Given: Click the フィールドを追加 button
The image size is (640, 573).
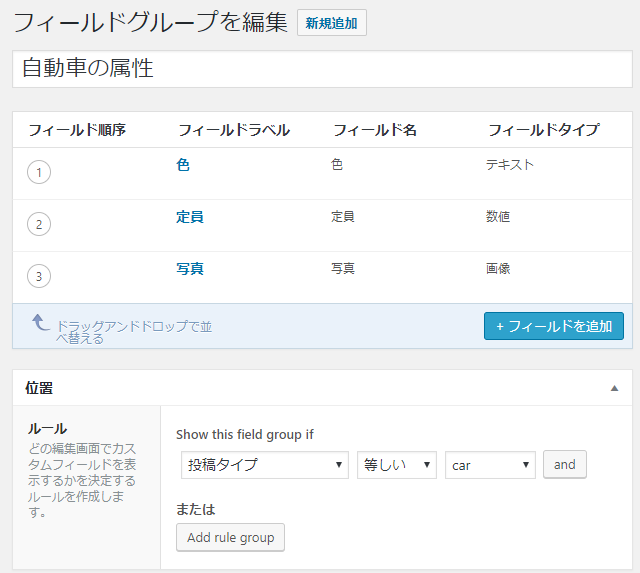Looking at the screenshot, I should (554, 326).
